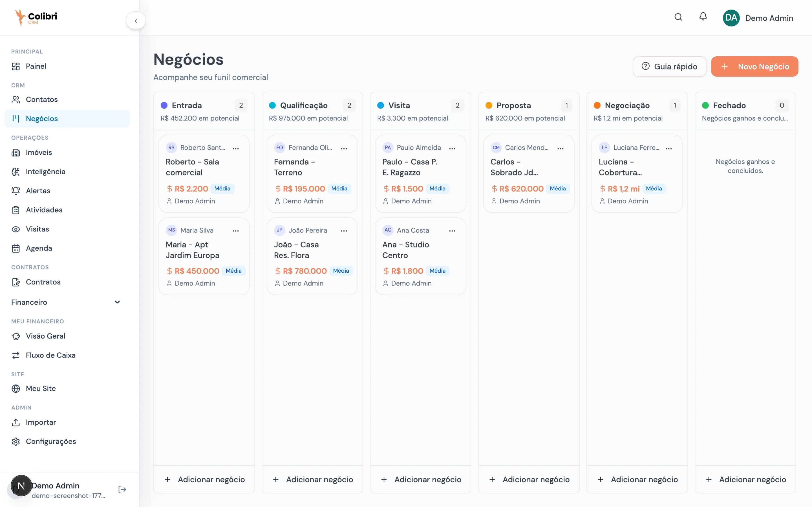Viewport: 812px width, 507px height.
Task: Open the Agenda calendar icon
Action: tap(16, 248)
